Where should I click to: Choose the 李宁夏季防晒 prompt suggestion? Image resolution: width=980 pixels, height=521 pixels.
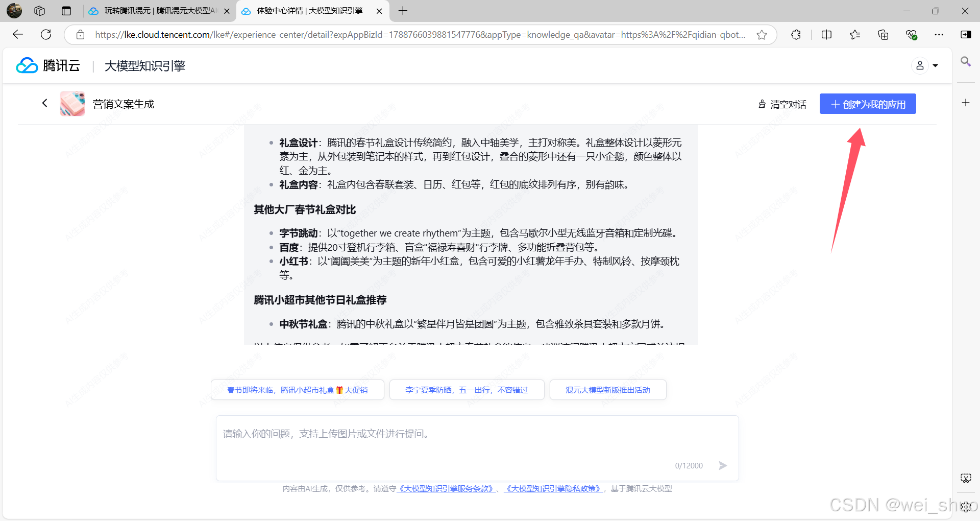[x=467, y=390]
